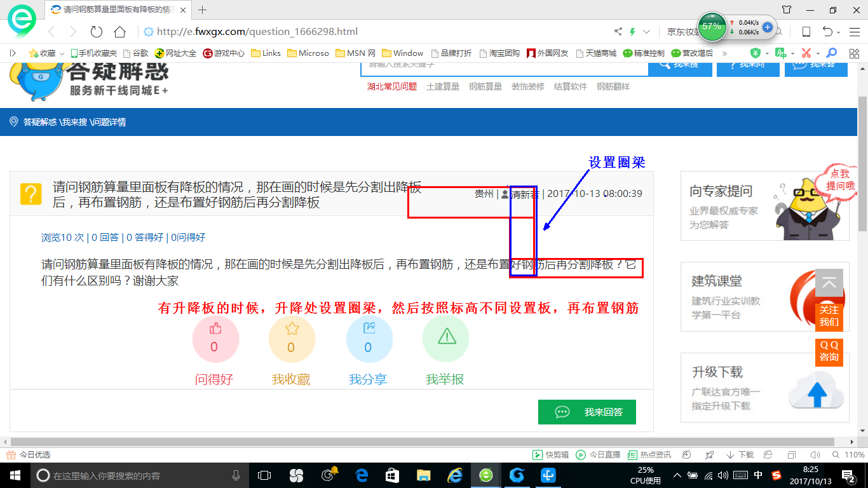Expand the address bar dropdown chevron

[x=647, y=32]
